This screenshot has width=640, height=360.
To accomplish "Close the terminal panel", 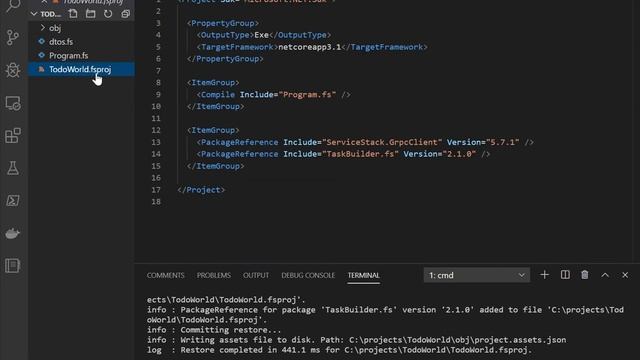I will (625, 275).
